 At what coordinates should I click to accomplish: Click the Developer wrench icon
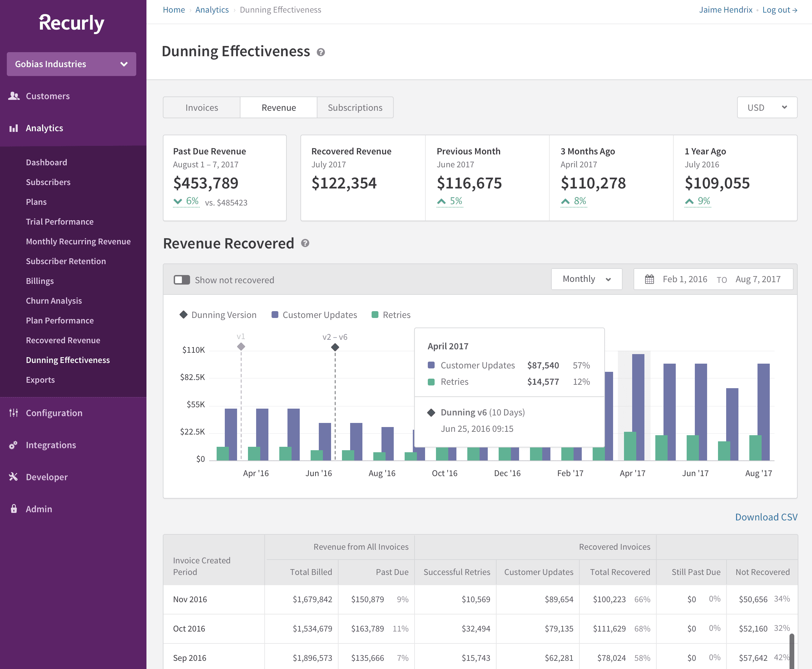coord(14,477)
